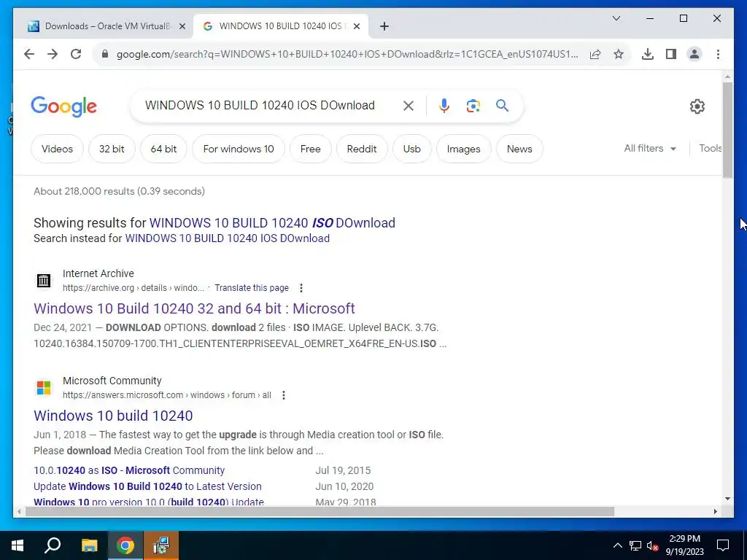Apply the 32 bit filter chip
The height and width of the screenshot is (560, 747).
pyautogui.click(x=112, y=149)
